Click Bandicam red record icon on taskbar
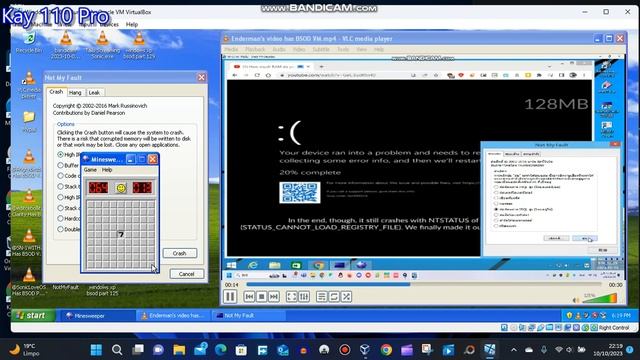Viewport: 640px width, 360px height. tap(345, 350)
